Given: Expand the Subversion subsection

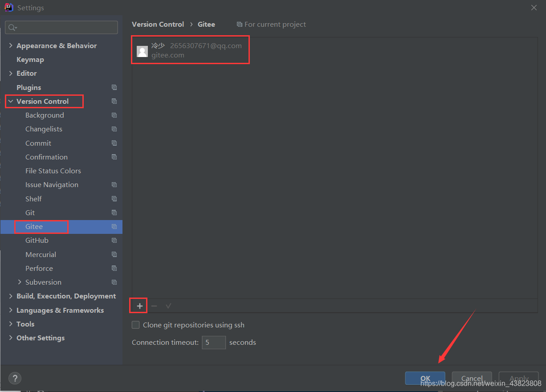Looking at the screenshot, I should tap(20, 282).
